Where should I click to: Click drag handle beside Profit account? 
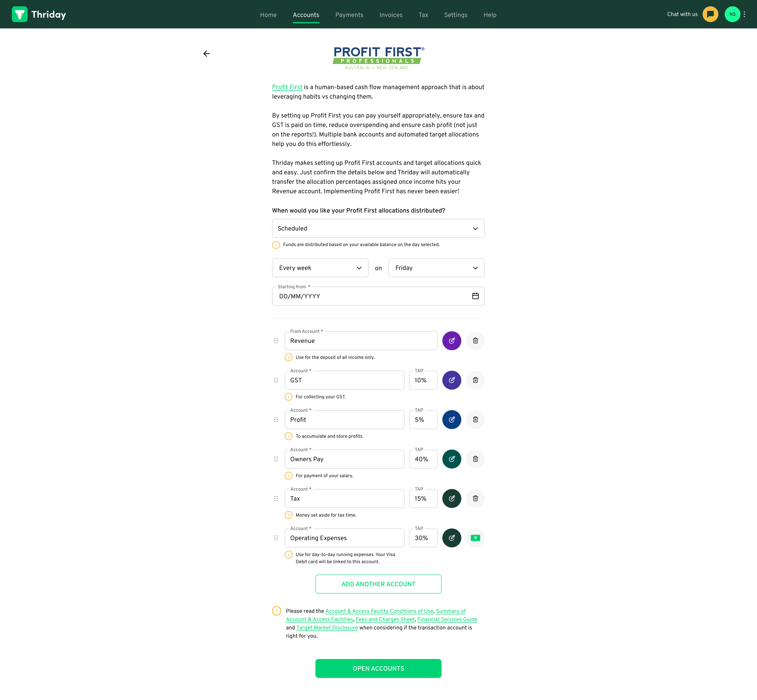(x=276, y=420)
